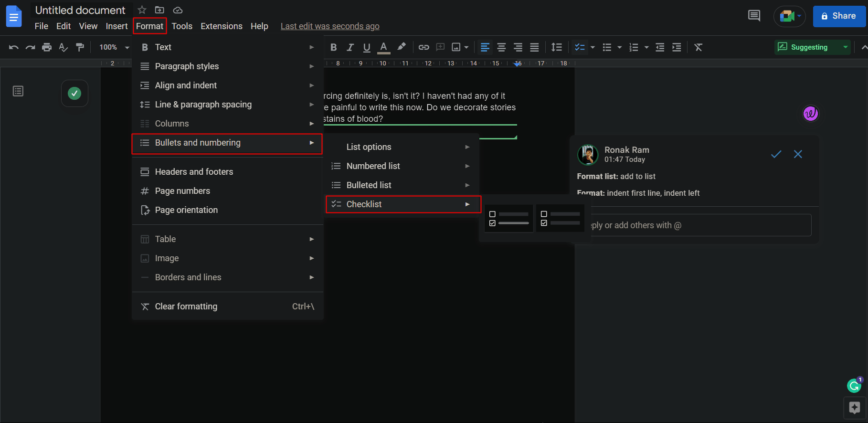Open the File menu

(42, 26)
